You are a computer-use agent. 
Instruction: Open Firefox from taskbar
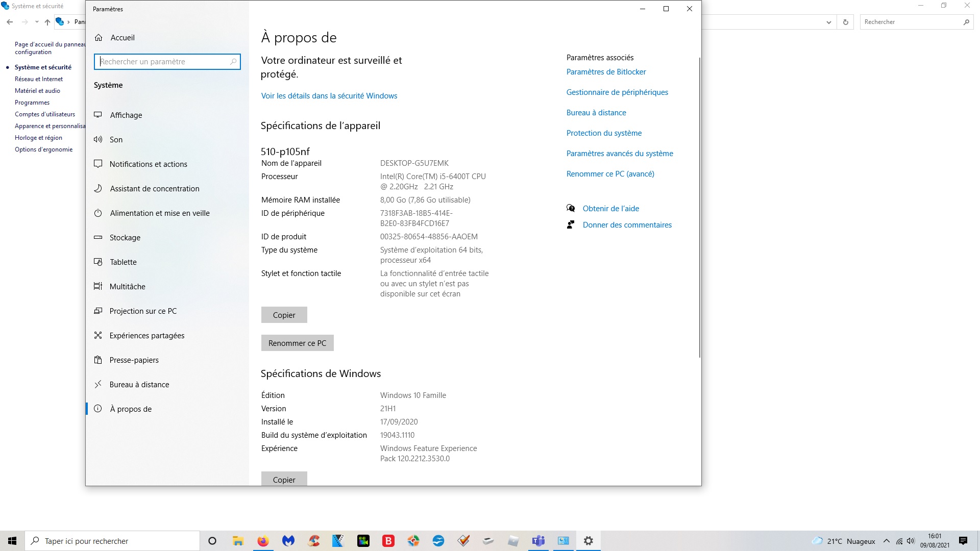263,541
